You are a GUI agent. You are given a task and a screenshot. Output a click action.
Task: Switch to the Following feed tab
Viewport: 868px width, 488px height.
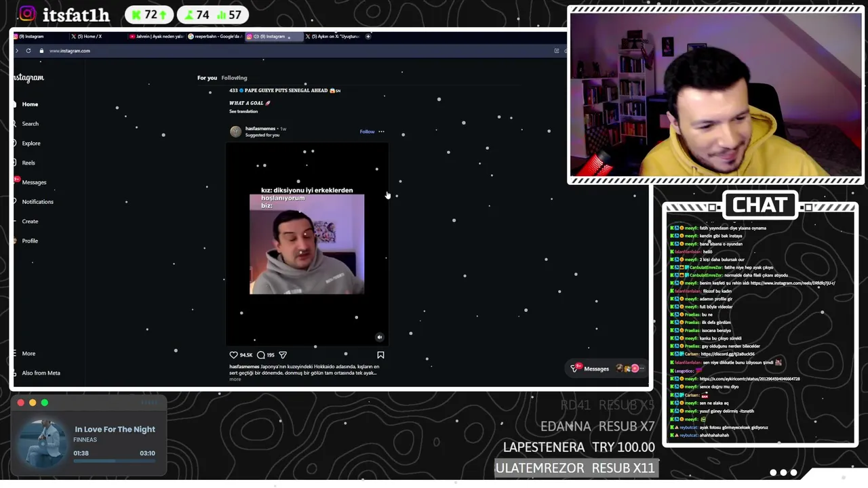(x=234, y=78)
